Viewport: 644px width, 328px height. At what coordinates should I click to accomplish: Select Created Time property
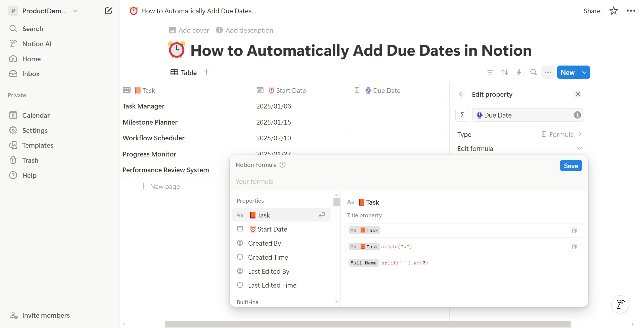coord(281,257)
